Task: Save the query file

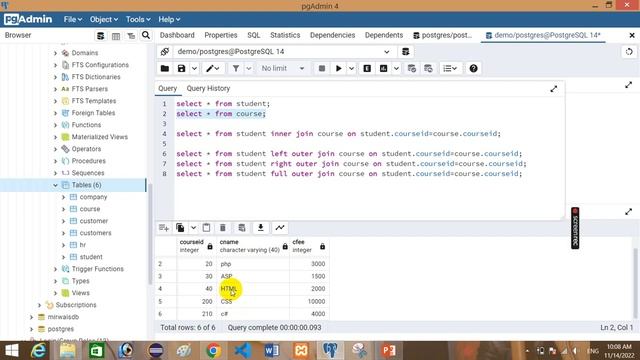Action: (x=182, y=69)
